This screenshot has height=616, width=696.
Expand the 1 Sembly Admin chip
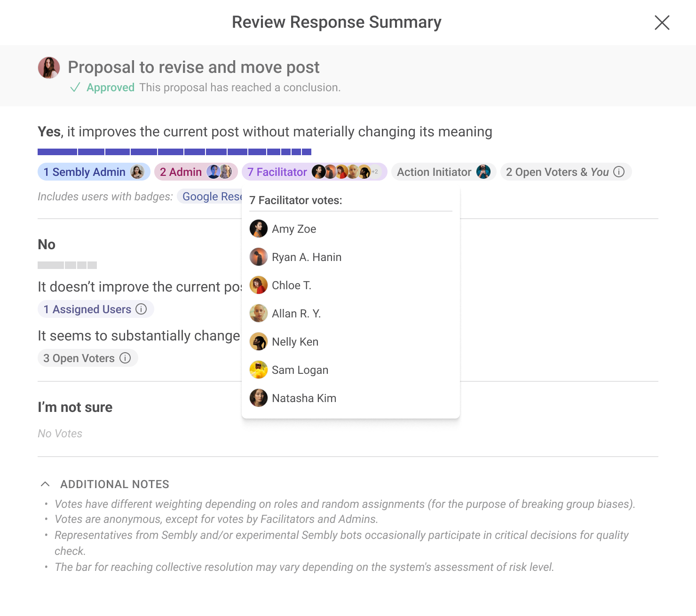point(85,172)
